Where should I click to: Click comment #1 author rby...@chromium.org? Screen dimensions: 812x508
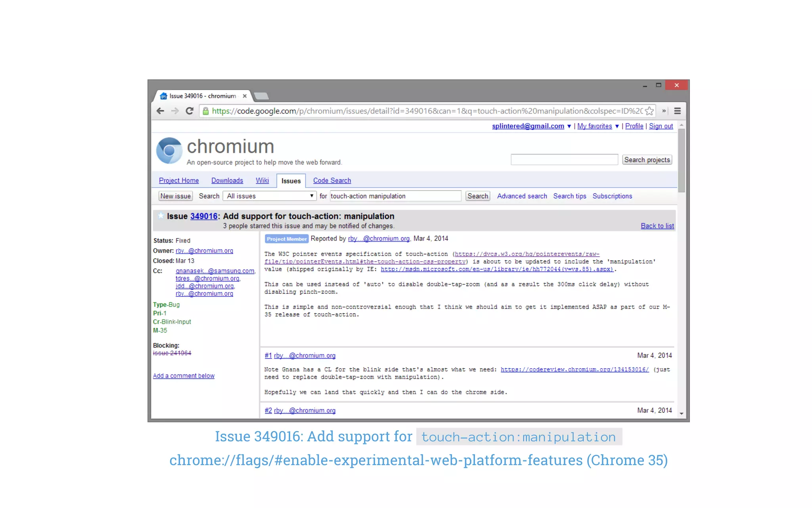coord(304,356)
